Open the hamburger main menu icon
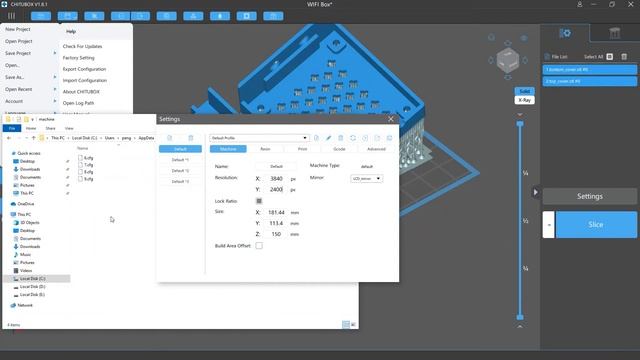Image resolution: width=640 pixels, height=360 pixels. [x=11, y=16]
